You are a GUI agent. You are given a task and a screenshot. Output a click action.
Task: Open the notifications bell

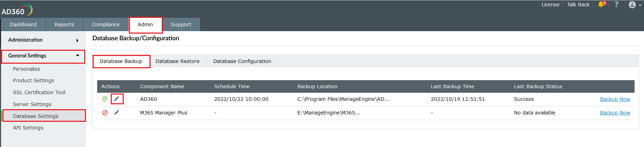[601, 5]
